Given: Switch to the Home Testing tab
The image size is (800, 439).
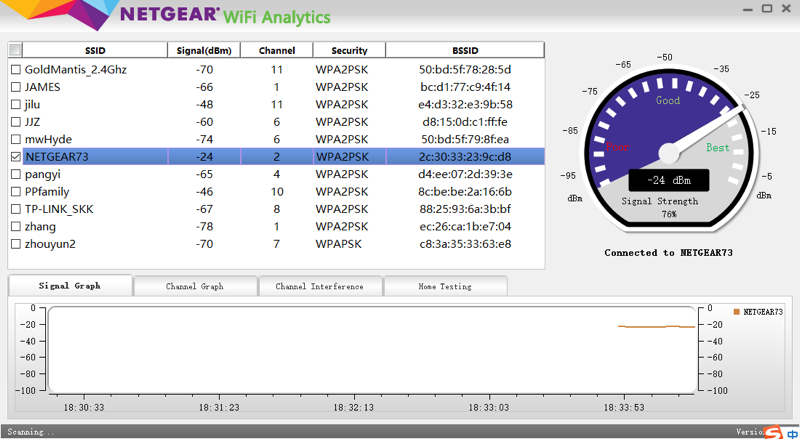Looking at the screenshot, I should pos(445,286).
